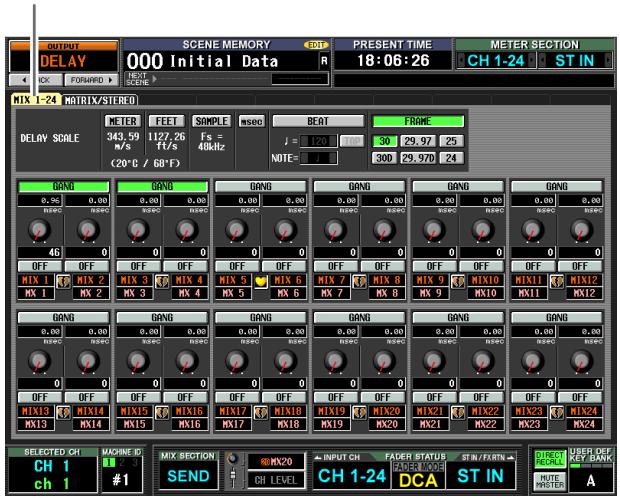
Task: Click pair heart icon between MIX13 and MIX14
Action: pyautogui.click(x=63, y=413)
